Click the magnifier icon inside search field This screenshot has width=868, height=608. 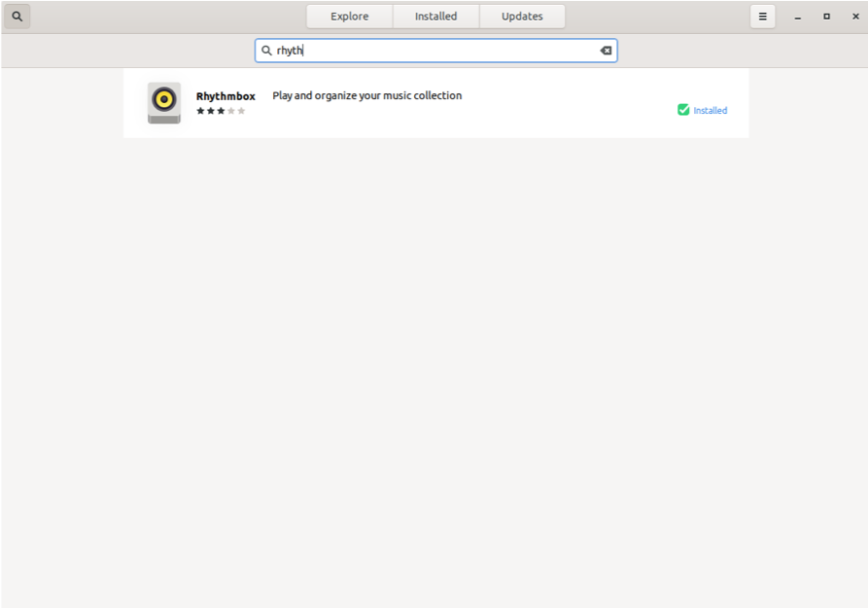(266, 51)
